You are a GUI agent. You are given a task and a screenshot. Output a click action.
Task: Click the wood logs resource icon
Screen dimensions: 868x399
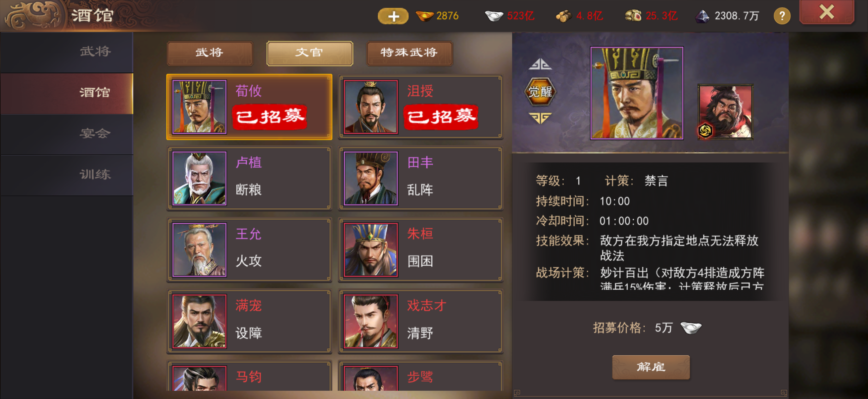click(564, 16)
